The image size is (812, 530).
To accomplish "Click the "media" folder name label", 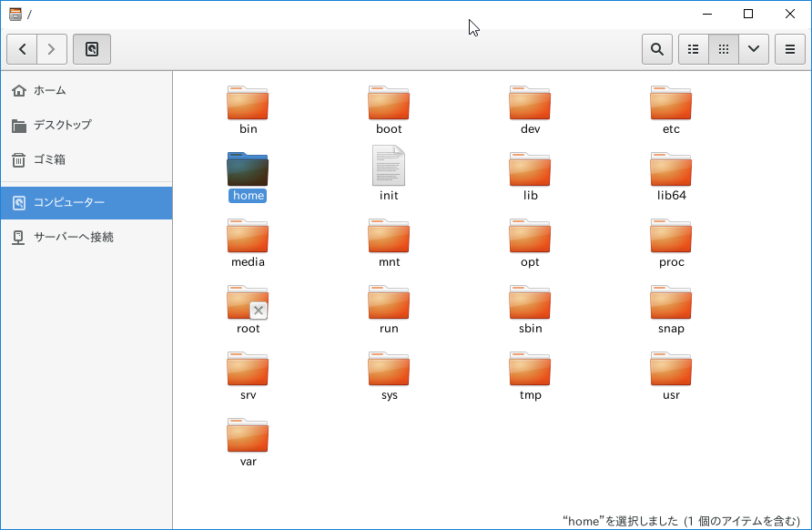I will coord(248,262).
